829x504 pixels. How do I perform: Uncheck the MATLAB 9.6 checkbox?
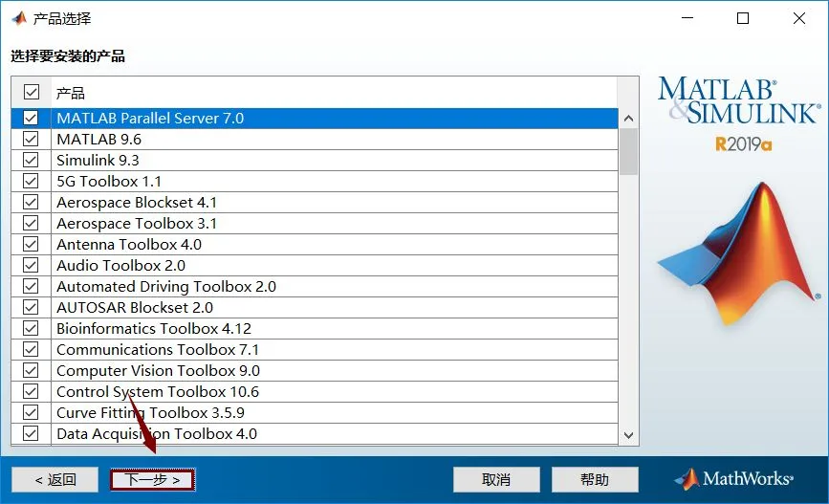tap(31, 139)
